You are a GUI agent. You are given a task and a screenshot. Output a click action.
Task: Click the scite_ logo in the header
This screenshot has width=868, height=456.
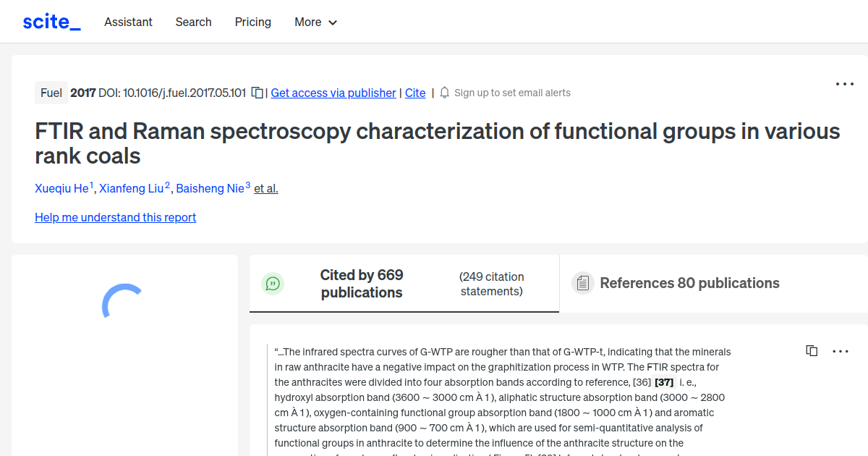[x=51, y=21]
